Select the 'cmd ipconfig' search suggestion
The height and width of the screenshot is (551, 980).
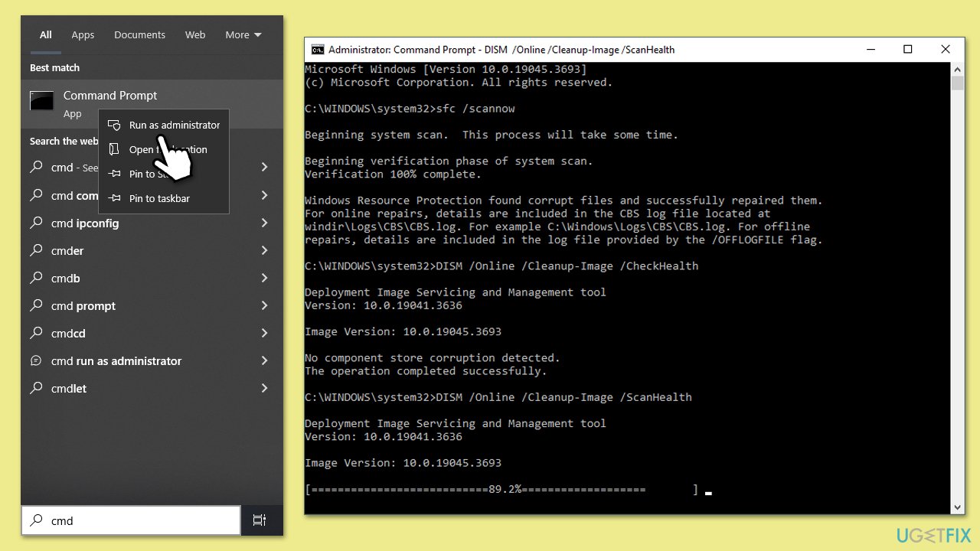click(152, 223)
